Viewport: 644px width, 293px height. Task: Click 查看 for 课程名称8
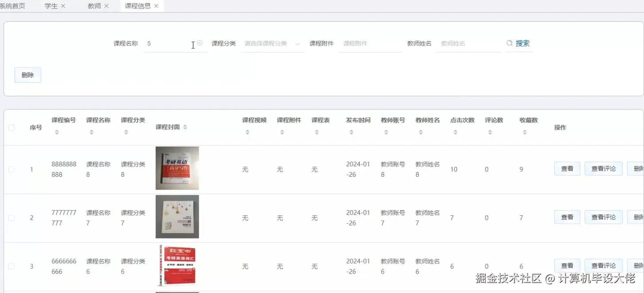tap(567, 168)
